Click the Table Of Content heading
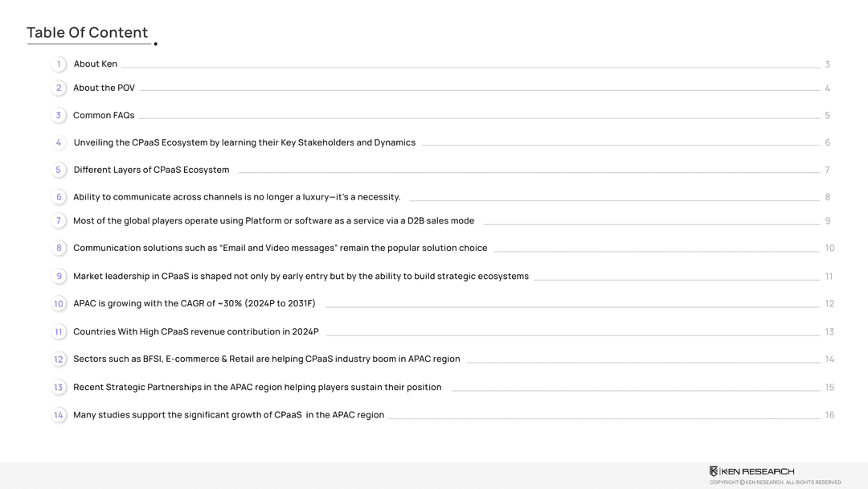The height and width of the screenshot is (489, 868). [87, 33]
